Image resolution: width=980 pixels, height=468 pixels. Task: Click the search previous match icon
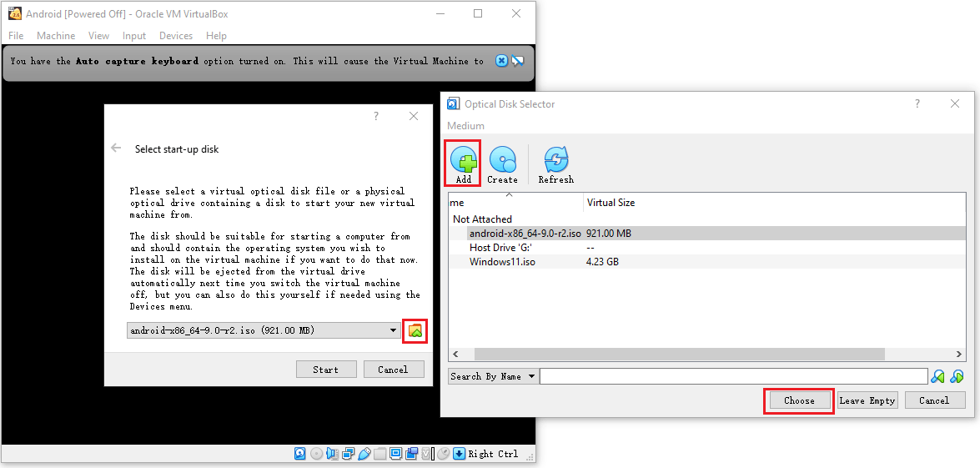click(937, 376)
